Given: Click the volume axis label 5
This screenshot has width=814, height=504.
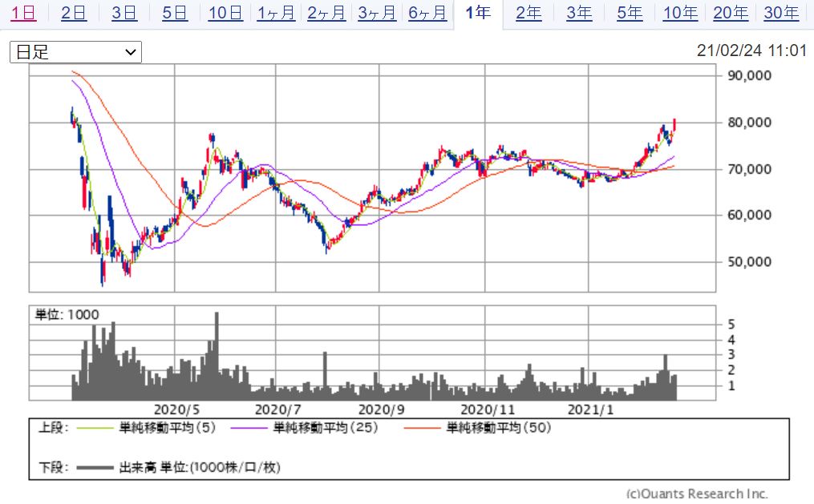Looking at the screenshot, I should point(731,325).
